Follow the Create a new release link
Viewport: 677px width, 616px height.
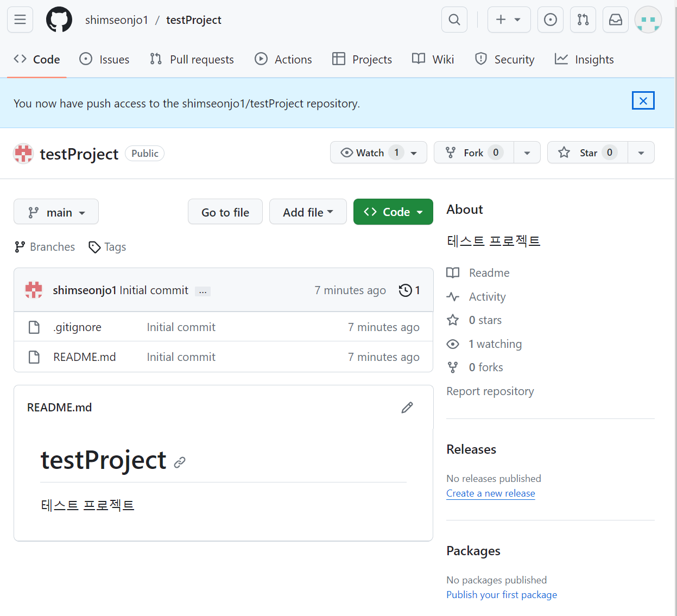(x=490, y=493)
